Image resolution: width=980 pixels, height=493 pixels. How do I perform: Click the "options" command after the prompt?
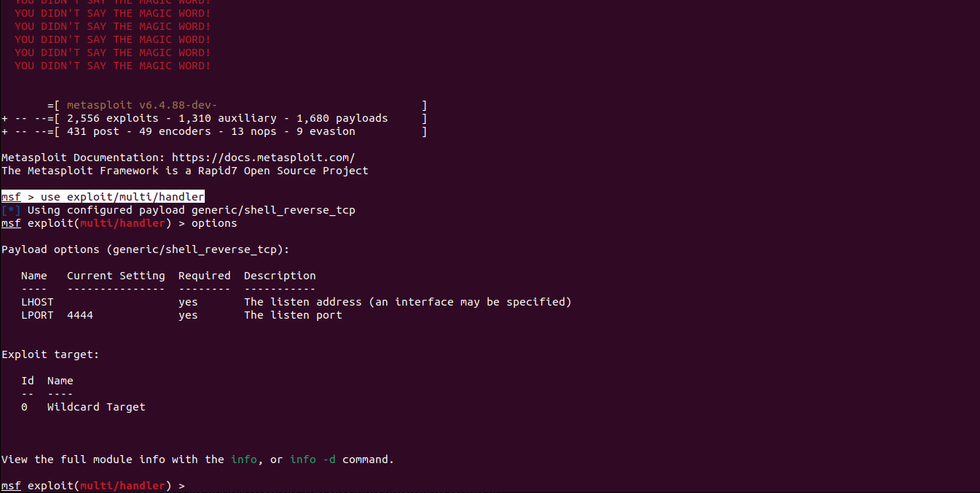pos(214,223)
